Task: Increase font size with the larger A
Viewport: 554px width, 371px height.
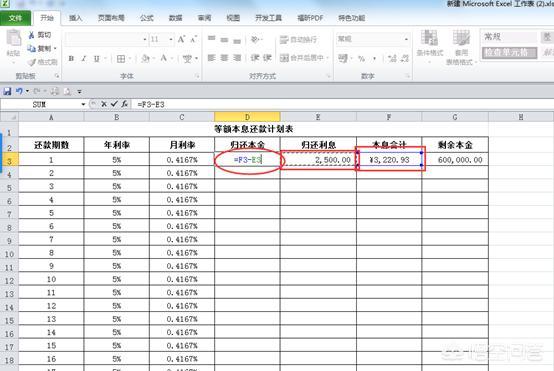Action: coord(181,39)
